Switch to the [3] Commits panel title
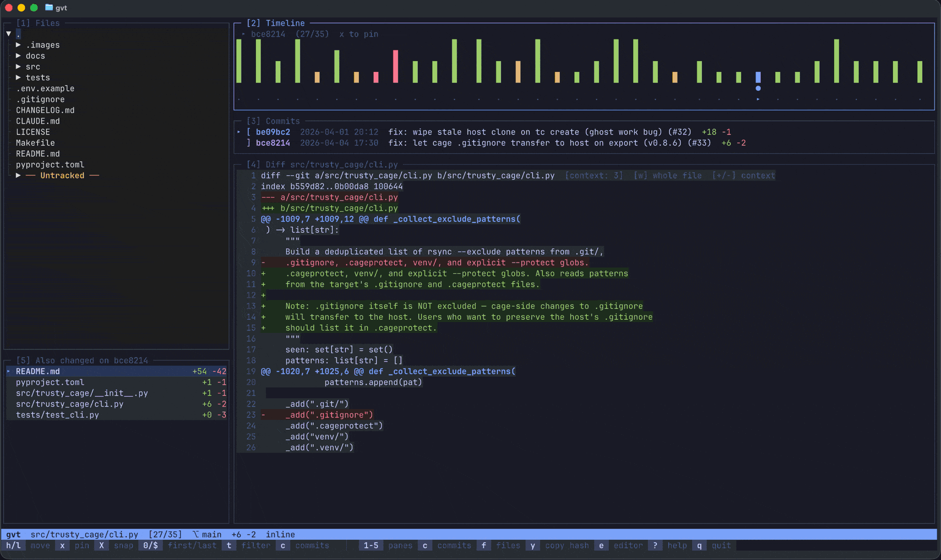This screenshot has width=941, height=560. coord(273,121)
